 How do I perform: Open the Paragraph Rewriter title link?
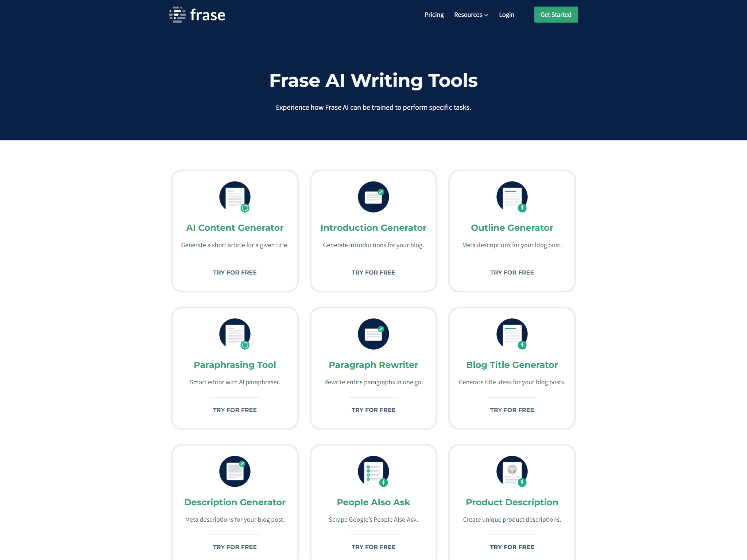pyautogui.click(x=373, y=365)
